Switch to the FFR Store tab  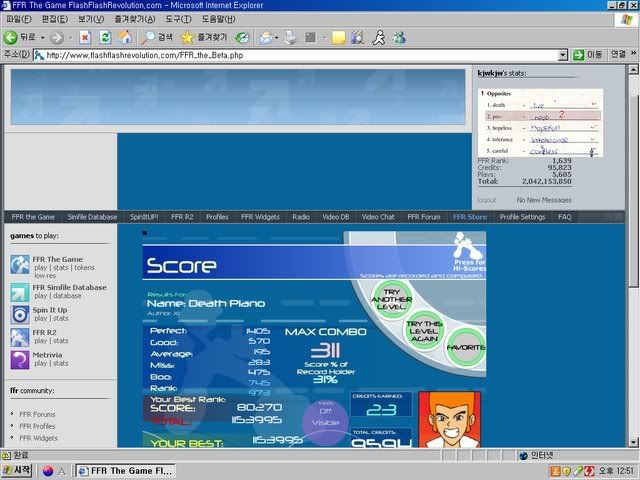point(470,216)
